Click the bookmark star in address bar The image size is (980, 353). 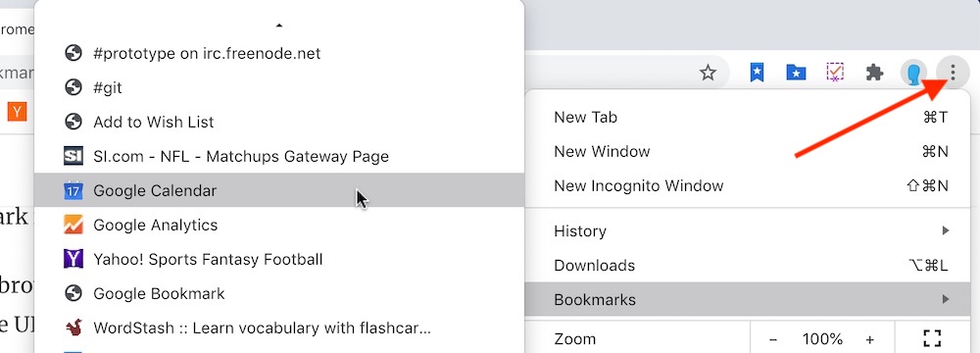708,74
